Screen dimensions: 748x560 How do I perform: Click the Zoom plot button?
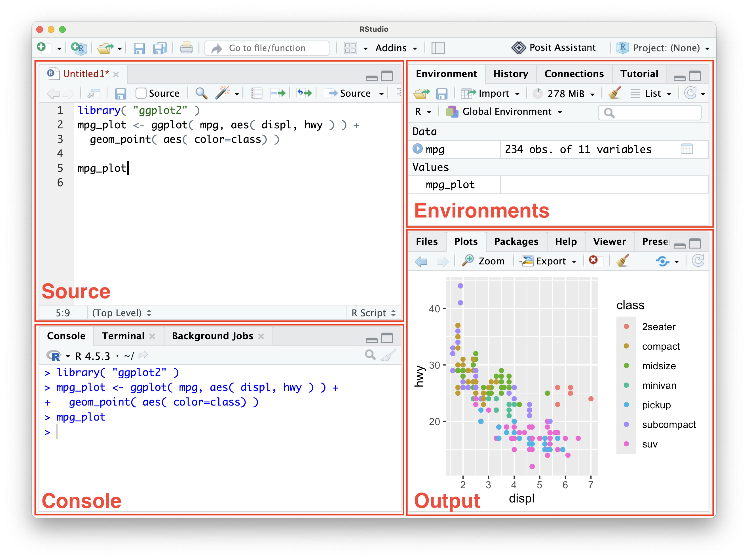point(483,261)
